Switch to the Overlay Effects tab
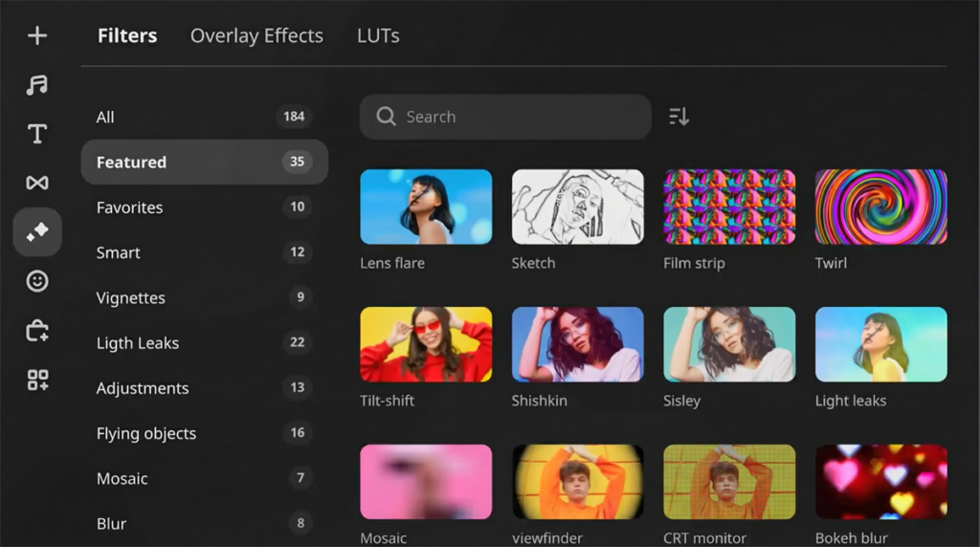The width and height of the screenshot is (980, 547). [256, 35]
